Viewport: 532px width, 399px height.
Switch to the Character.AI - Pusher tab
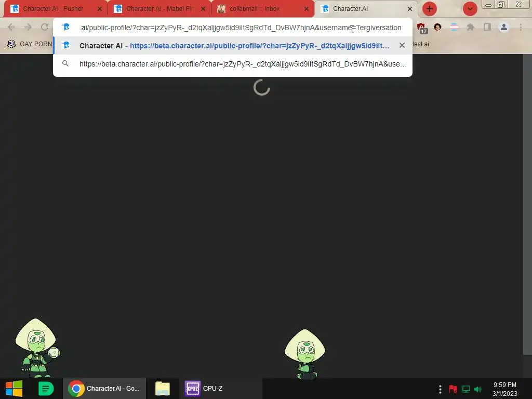[56, 9]
